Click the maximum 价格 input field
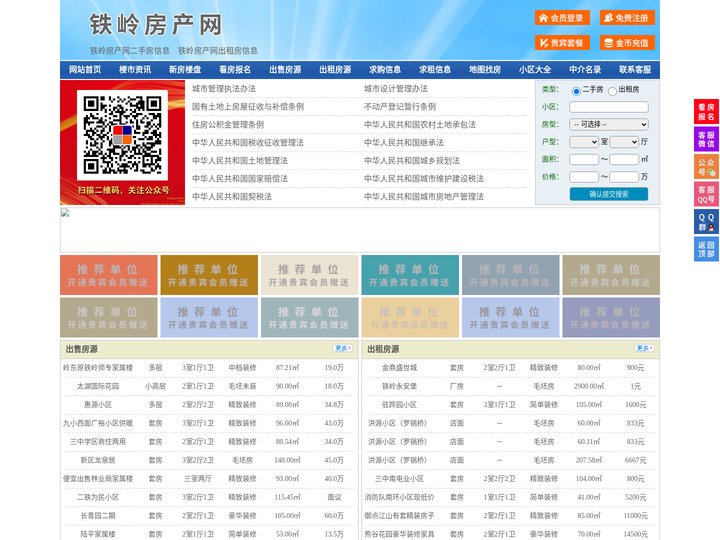This screenshot has width=720, height=540. (x=624, y=177)
